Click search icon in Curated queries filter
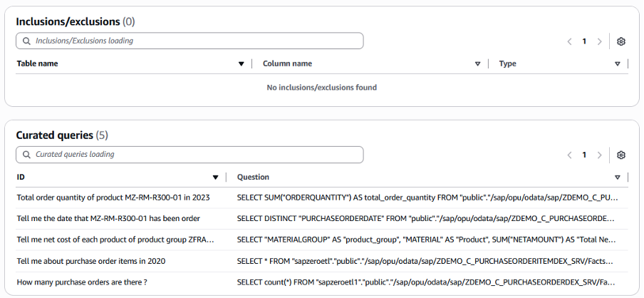Viewport: 644px width, 298px height. [x=26, y=155]
